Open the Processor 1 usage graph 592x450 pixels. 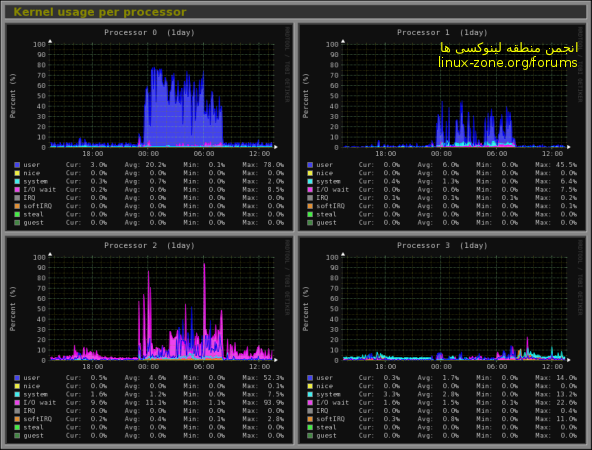[x=442, y=127]
